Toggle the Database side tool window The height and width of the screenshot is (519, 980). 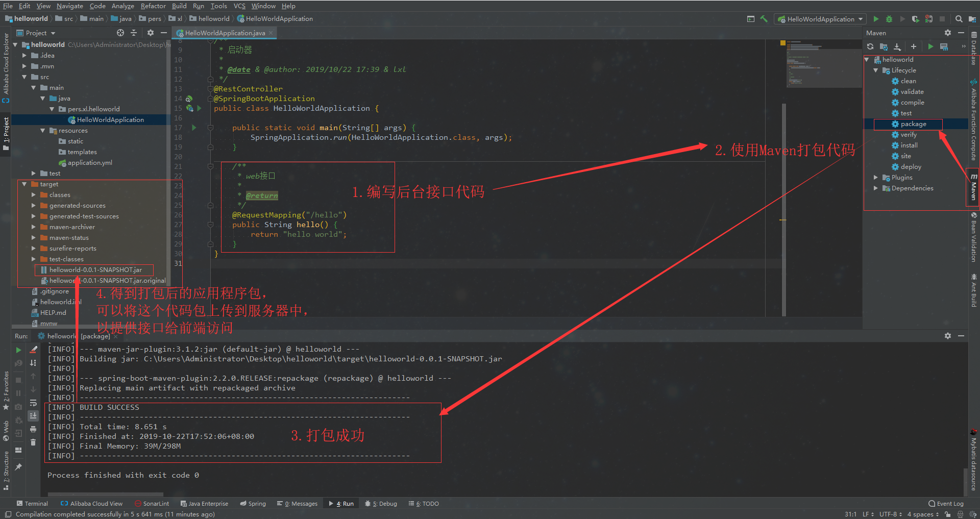coord(973,49)
